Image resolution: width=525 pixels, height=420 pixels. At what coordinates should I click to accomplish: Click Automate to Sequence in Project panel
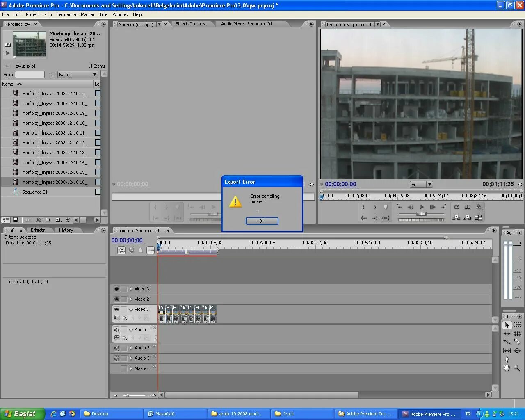[28, 220]
